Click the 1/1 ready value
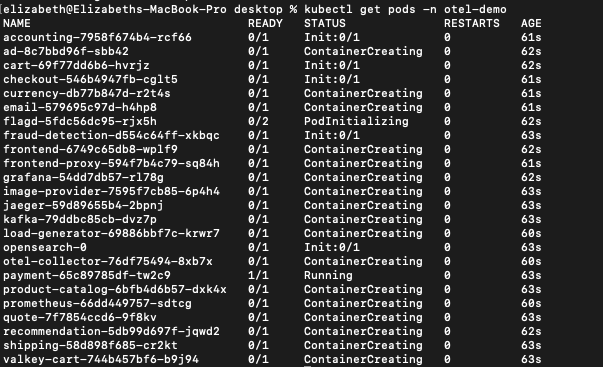The height and width of the screenshot is (367, 603). pos(258,275)
